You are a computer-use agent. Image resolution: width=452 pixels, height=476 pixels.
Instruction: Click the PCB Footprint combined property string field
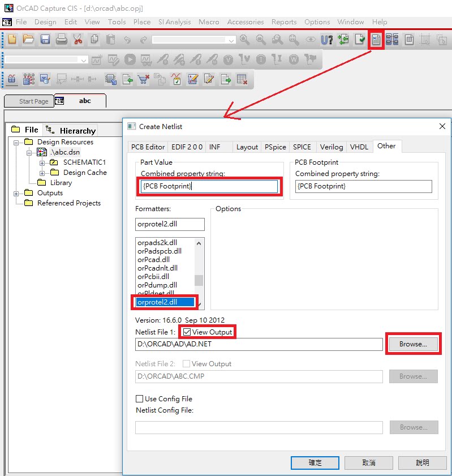(x=363, y=186)
